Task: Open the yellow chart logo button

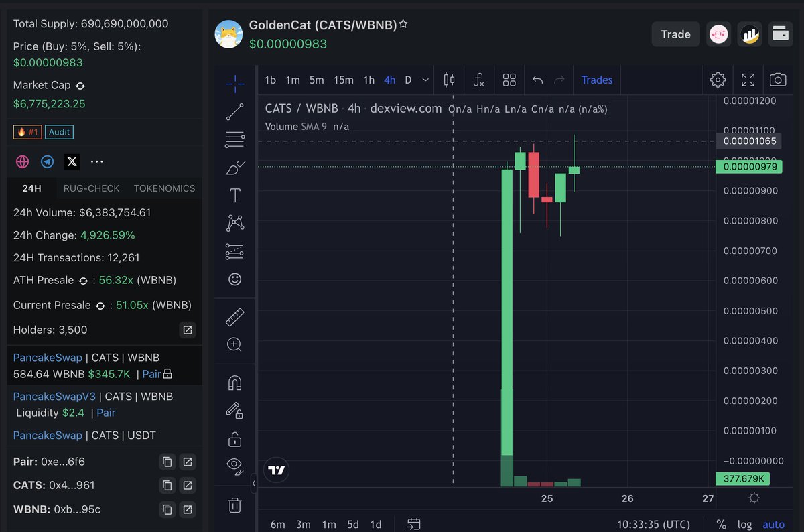Action: pos(750,34)
